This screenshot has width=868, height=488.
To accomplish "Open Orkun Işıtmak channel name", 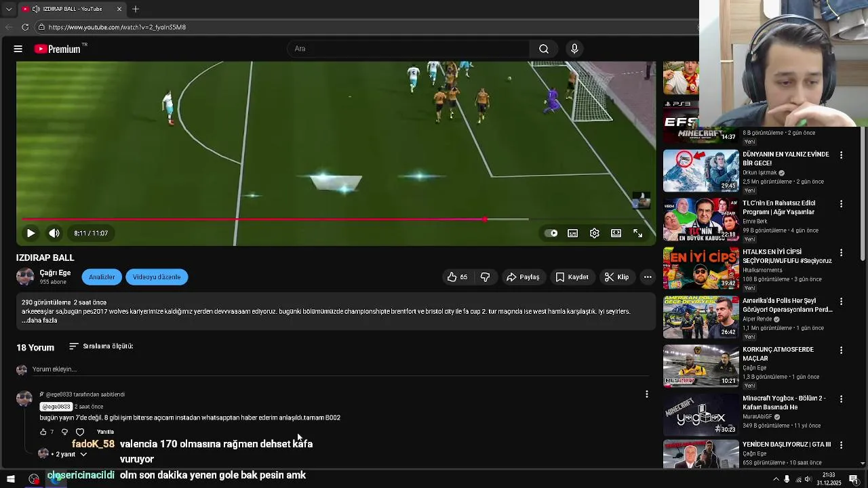I will click(x=760, y=173).
